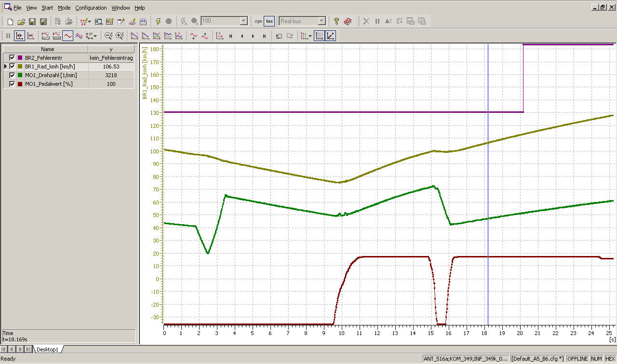Click the delta-t time icon in top toolbar

[388, 21]
